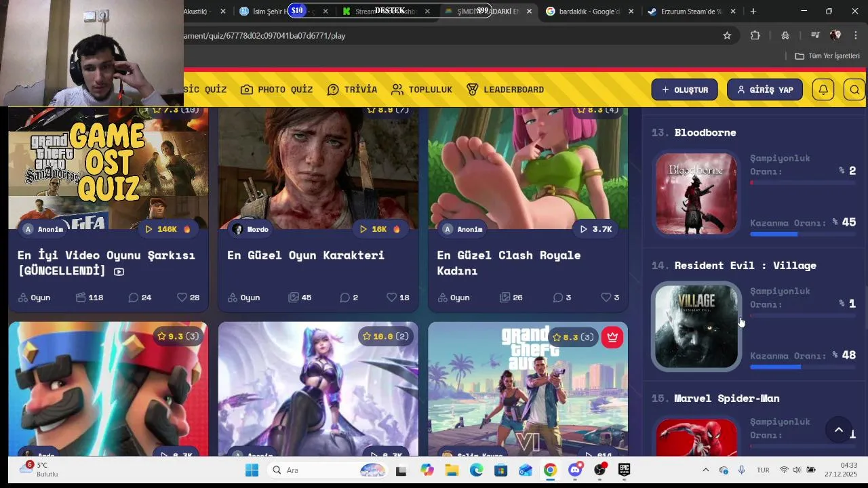Open En İyi Video Oyunu Şarkısı quiz
This screenshot has height=488, width=868.
pos(106,262)
